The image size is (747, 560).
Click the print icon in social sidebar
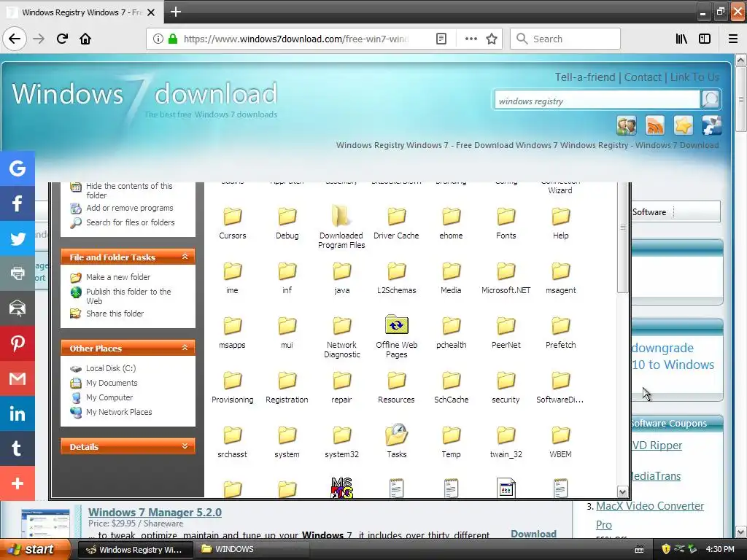[18, 273]
